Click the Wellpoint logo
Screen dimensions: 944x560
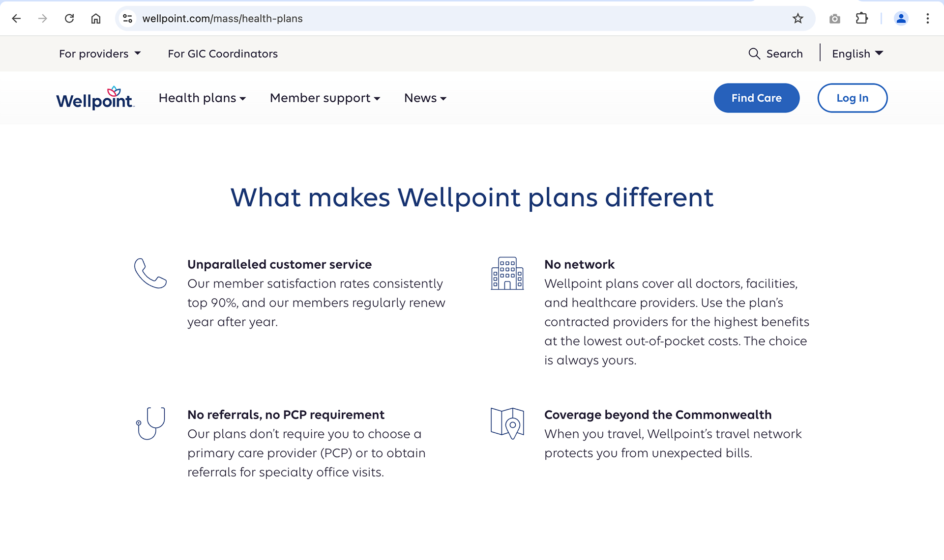(x=95, y=98)
